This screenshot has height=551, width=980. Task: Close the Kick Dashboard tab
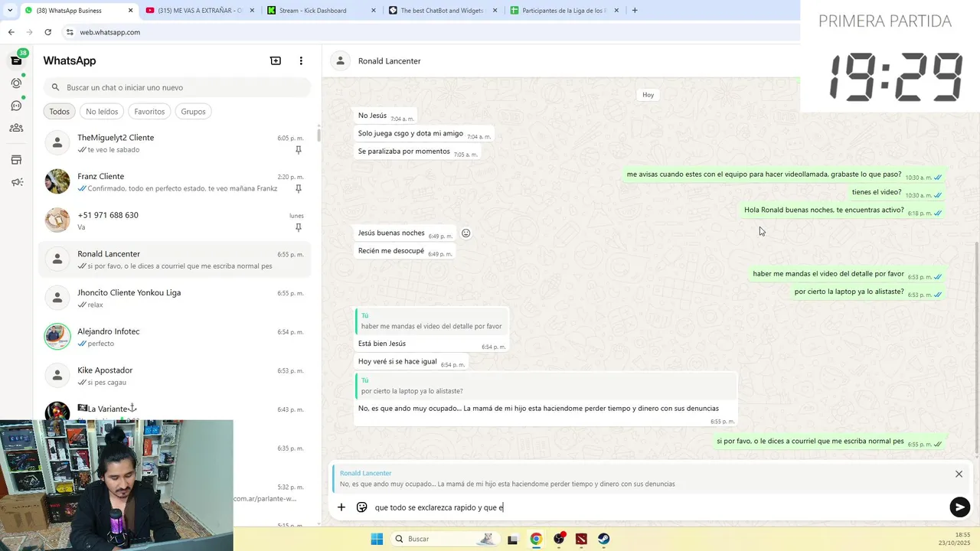tap(373, 10)
